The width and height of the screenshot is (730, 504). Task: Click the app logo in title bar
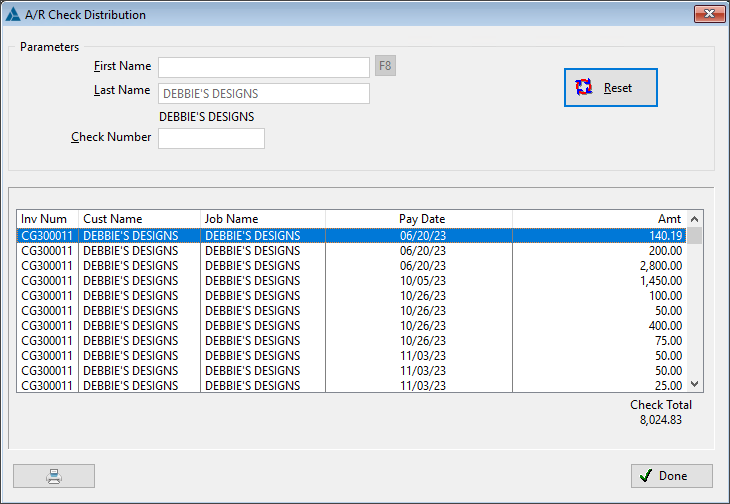tap(13, 14)
